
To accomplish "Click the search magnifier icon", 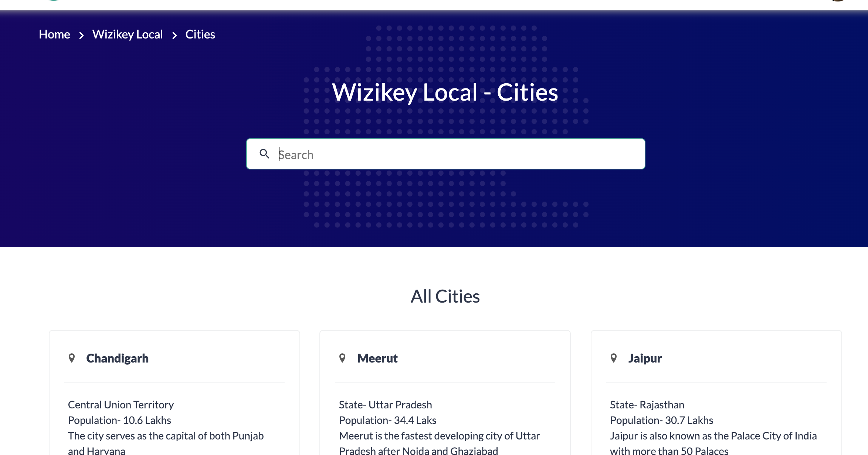I will pyautogui.click(x=264, y=154).
